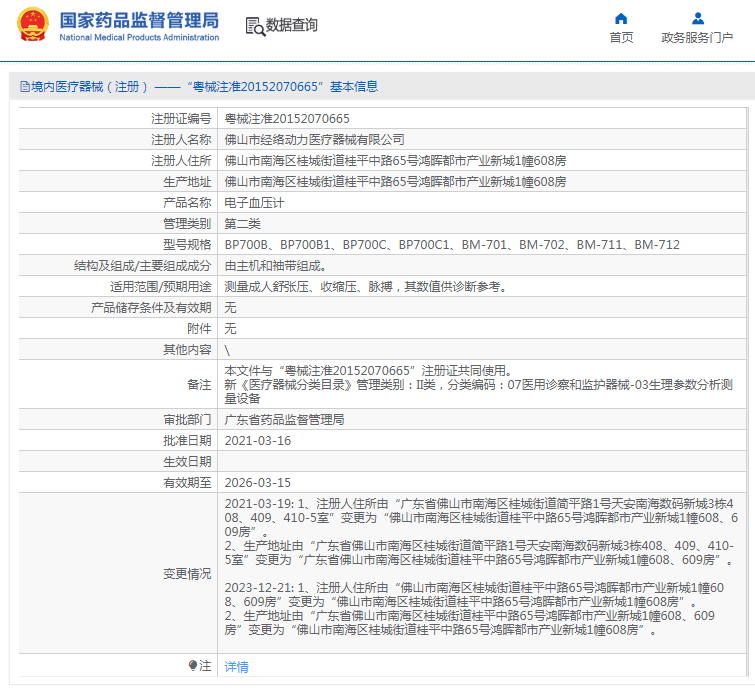Open the 详情 details link

(236, 666)
